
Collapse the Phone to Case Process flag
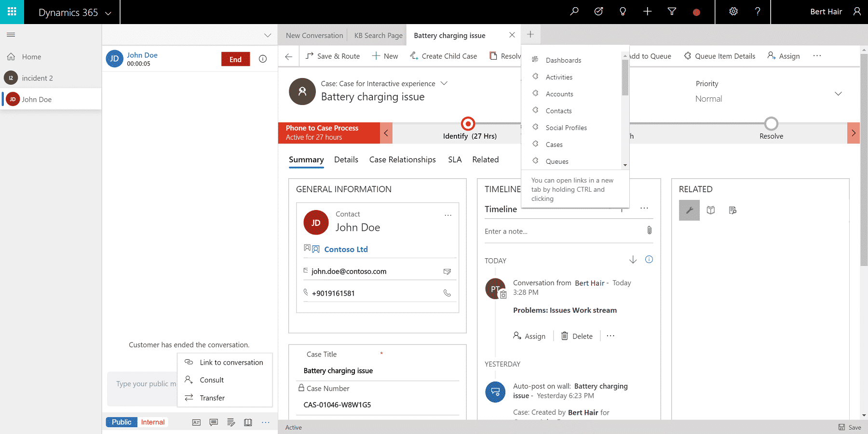386,133
